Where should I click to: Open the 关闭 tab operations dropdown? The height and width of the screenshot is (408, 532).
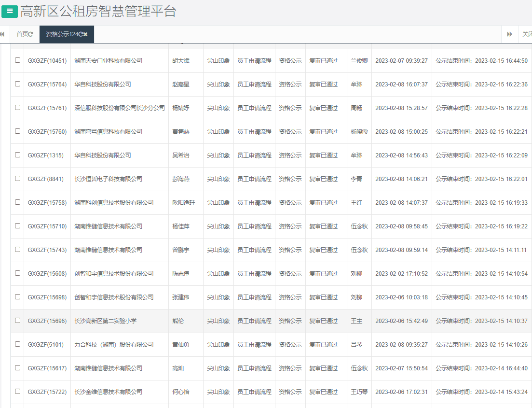coord(526,34)
